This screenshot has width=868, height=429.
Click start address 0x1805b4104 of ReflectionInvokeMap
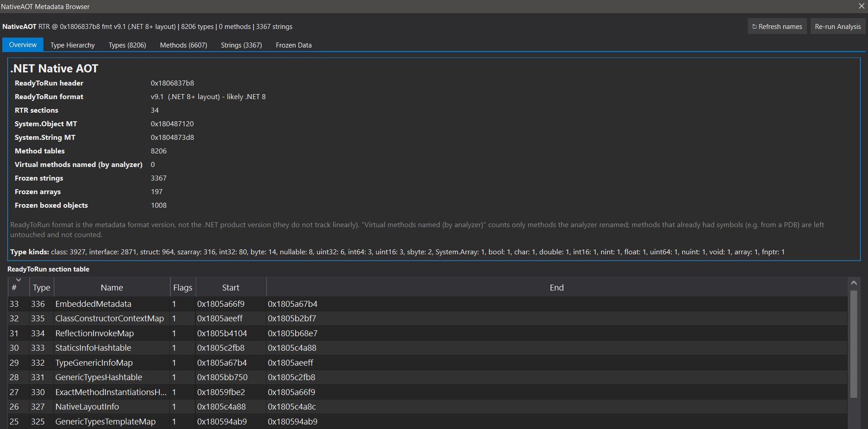[222, 334]
